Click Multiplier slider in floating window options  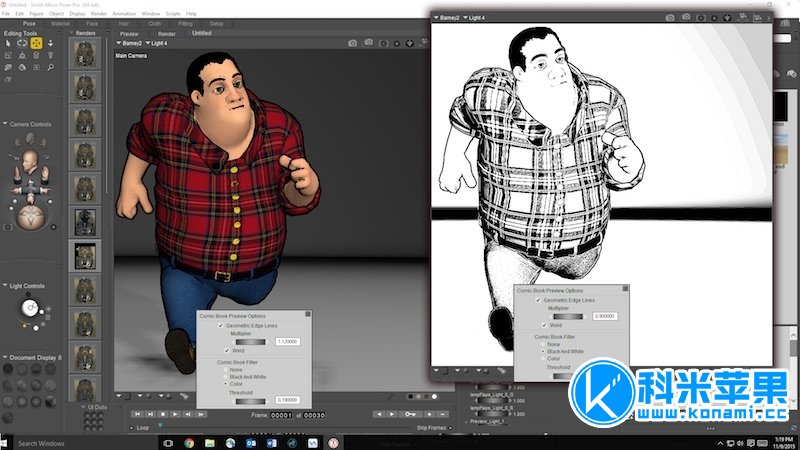[568, 316]
